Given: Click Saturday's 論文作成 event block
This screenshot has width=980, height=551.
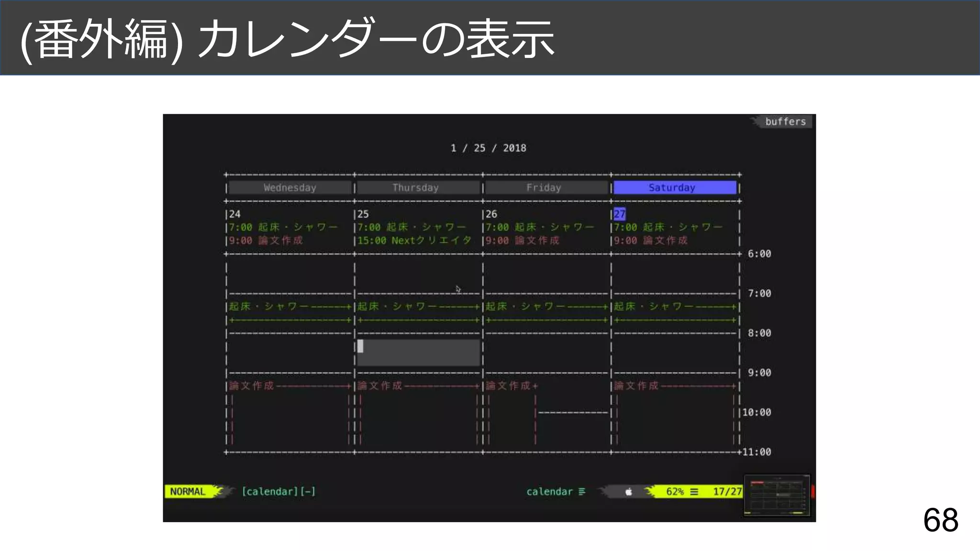Looking at the screenshot, I should point(675,412).
